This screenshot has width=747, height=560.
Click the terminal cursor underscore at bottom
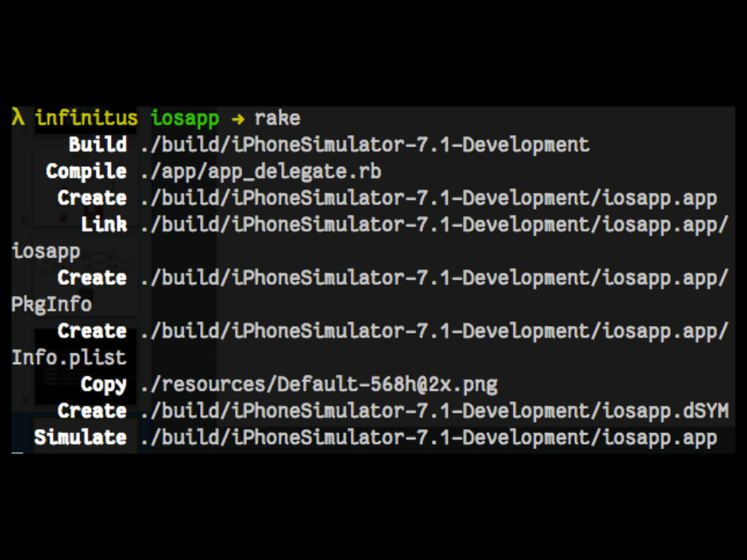click(18, 452)
